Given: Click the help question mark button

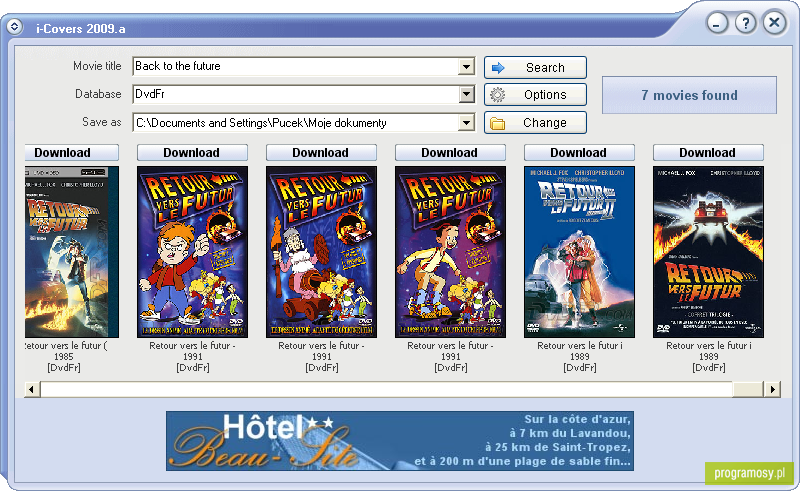Looking at the screenshot, I should click(x=745, y=23).
